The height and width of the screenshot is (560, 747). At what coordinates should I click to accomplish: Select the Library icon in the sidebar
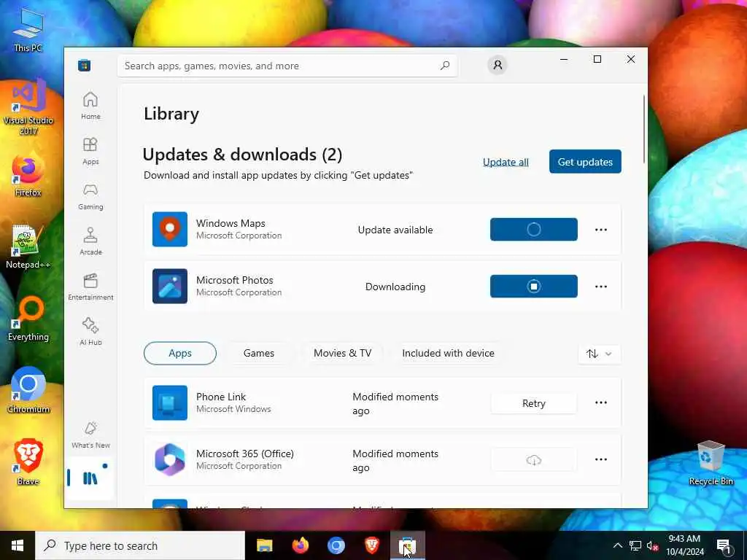click(90, 478)
